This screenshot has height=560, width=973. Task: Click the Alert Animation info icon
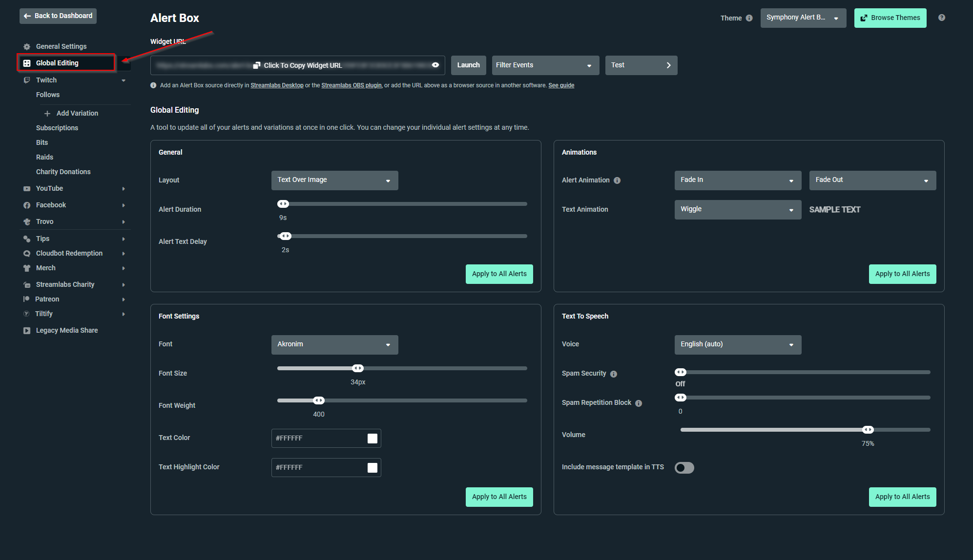617,180
